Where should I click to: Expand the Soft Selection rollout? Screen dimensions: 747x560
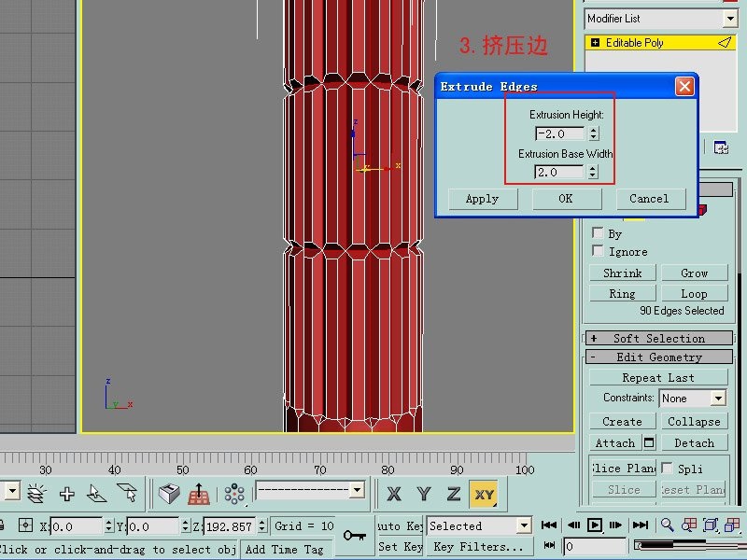click(x=659, y=338)
